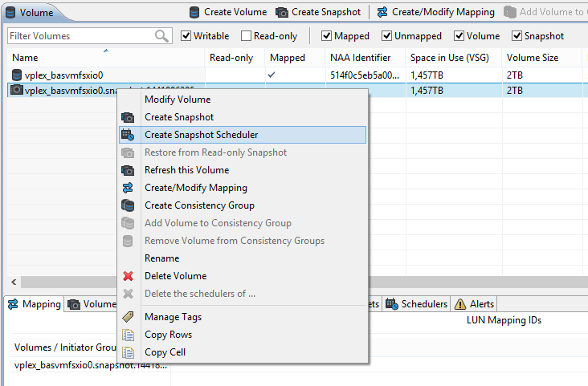Image resolution: width=588 pixels, height=386 pixels.
Task: Click the magnifier icon in Filter Volumes
Action: [162, 36]
